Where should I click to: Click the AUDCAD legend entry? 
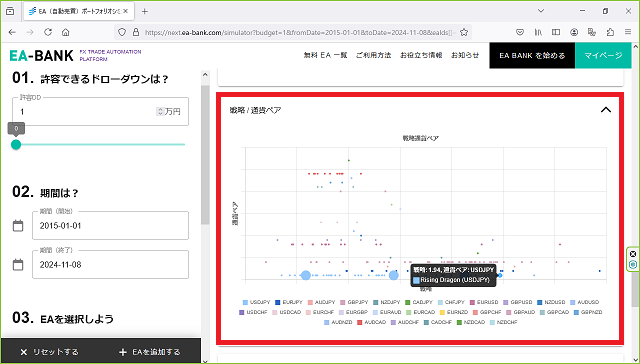click(371, 322)
